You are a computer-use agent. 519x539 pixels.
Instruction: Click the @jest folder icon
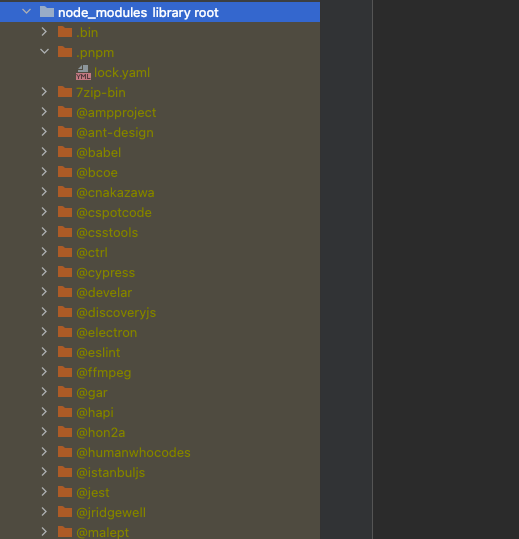(x=65, y=492)
